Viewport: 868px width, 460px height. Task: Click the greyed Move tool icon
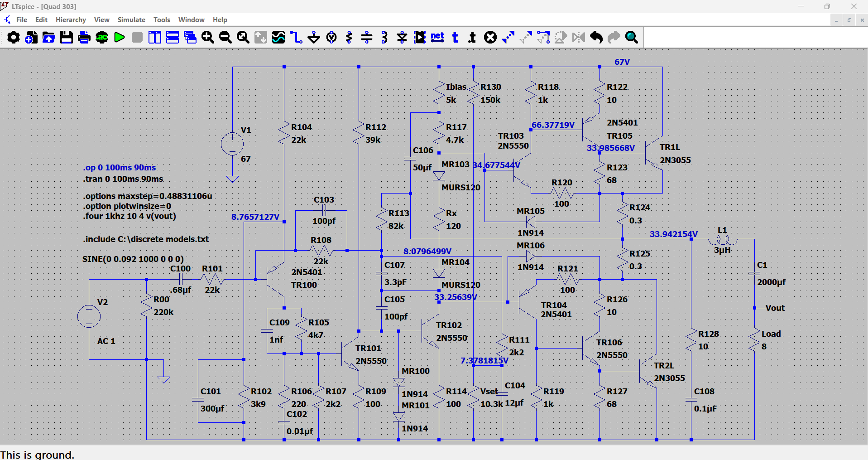(x=526, y=37)
